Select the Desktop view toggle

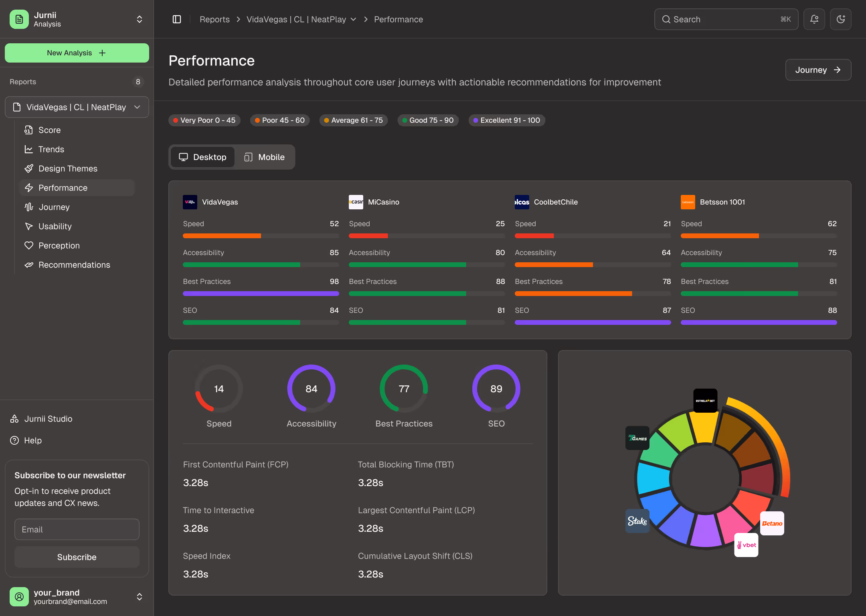(x=202, y=157)
